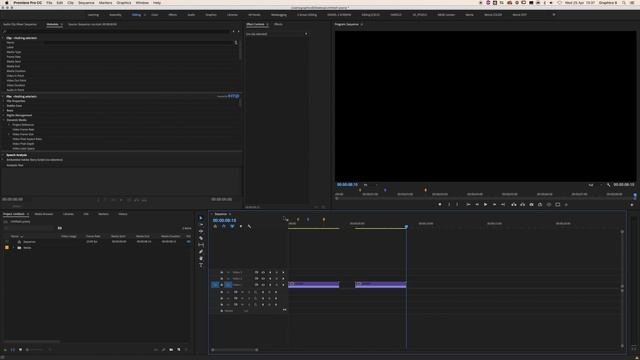Switch Project panel to list view
Viewport: 640px width, 360px height.
[13, 350]
